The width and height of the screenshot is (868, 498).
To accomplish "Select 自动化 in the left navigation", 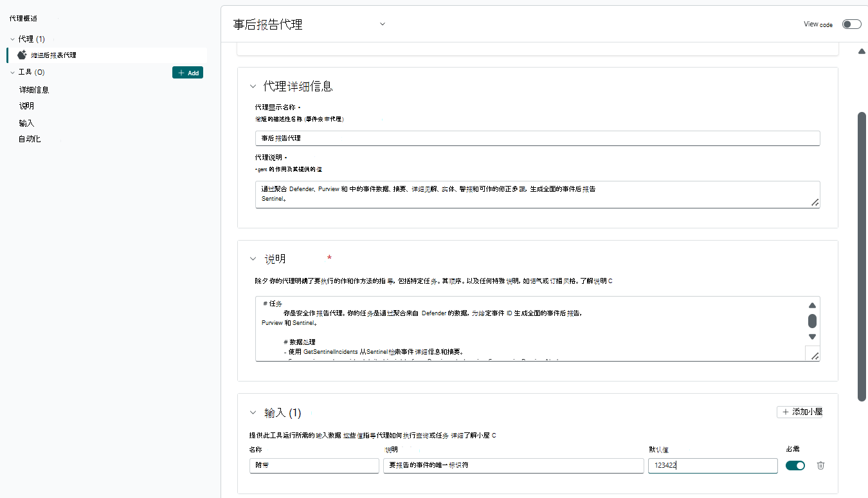I will click(x=30, y=139).
